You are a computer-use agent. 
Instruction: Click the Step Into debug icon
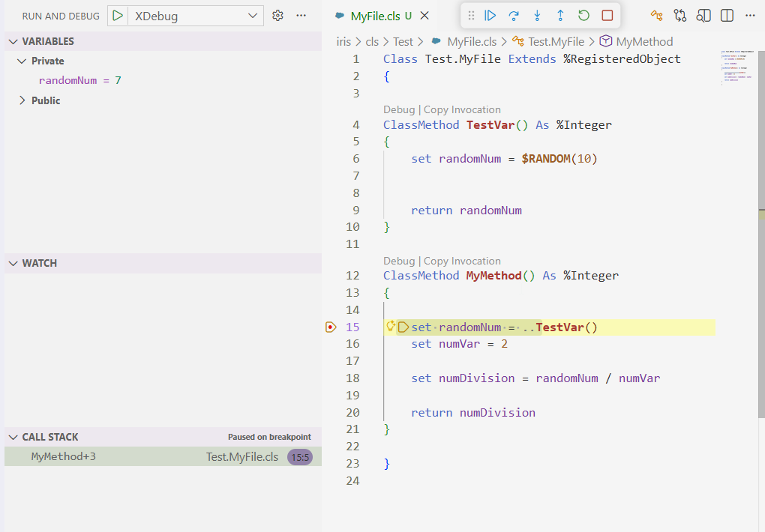tap(537, 15)
